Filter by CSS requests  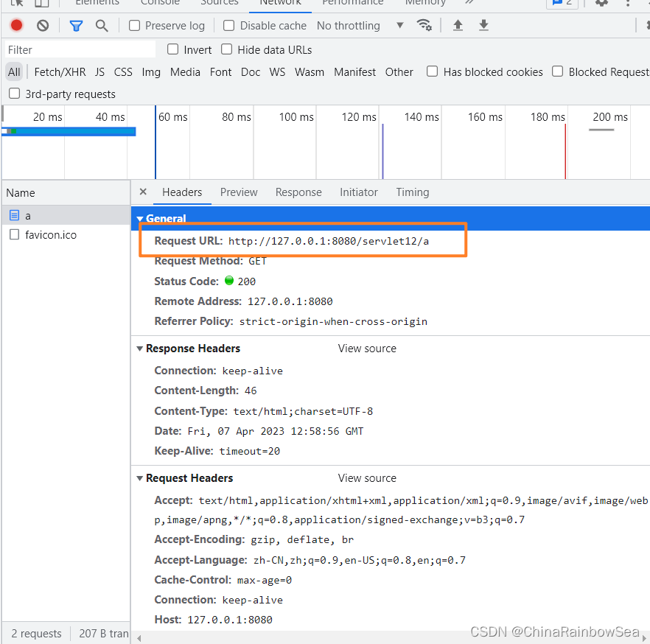point(123,72)
